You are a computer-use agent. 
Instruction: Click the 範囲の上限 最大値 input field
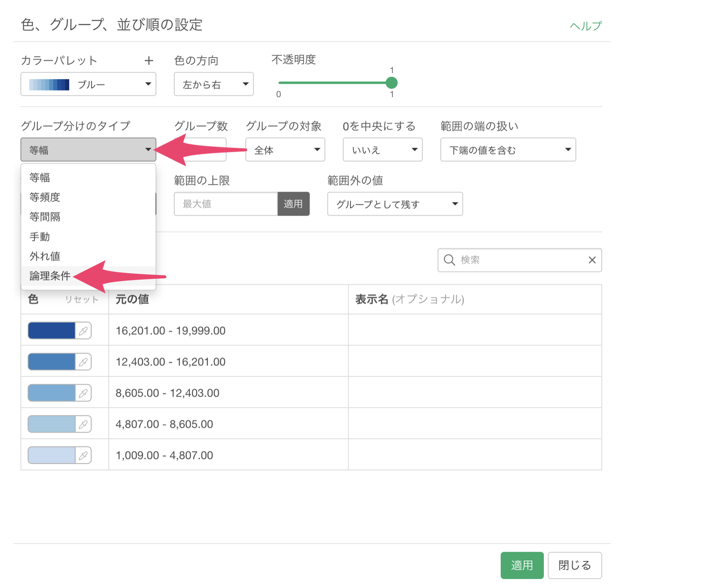tap(225, 204)
